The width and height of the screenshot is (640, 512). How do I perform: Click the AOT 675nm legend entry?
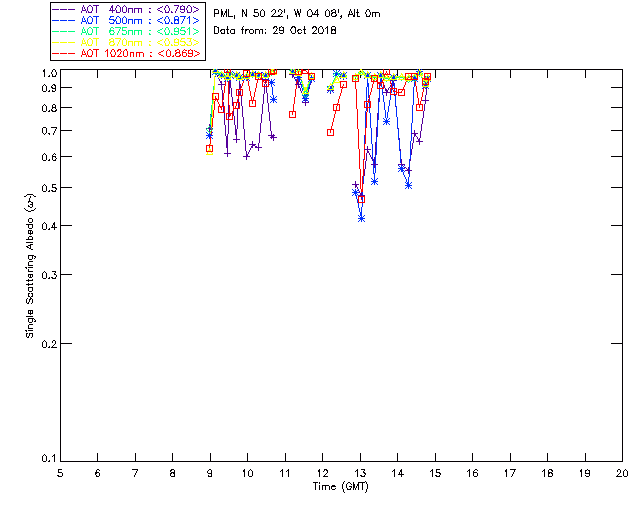pos(127,31)
